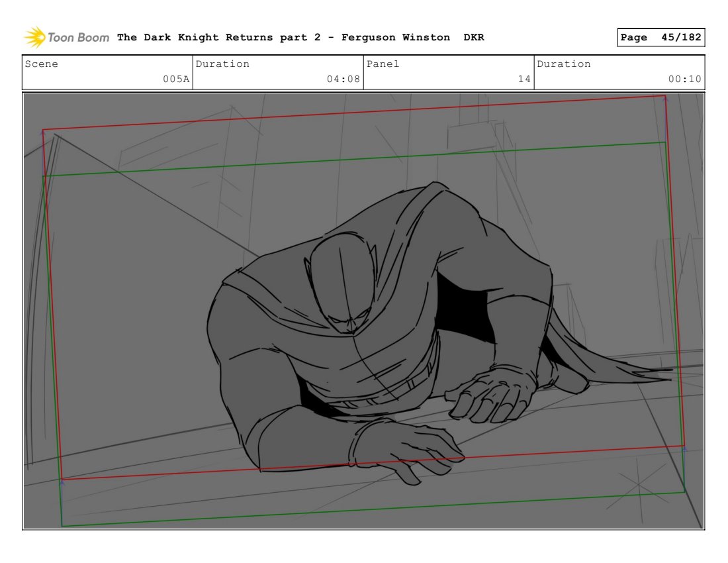The image size is (728, 563).
Task: Select scene number '005A'
Action: 176,79
